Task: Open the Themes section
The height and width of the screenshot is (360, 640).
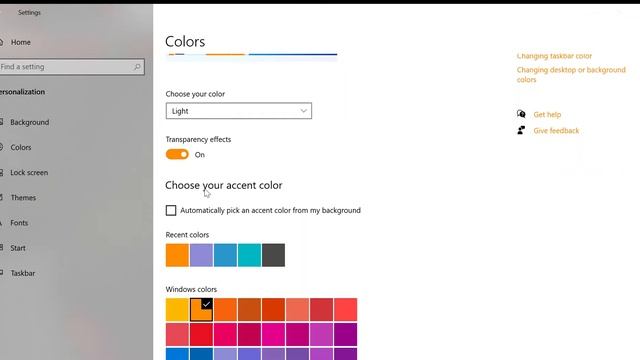Action: tap(23, 198)
